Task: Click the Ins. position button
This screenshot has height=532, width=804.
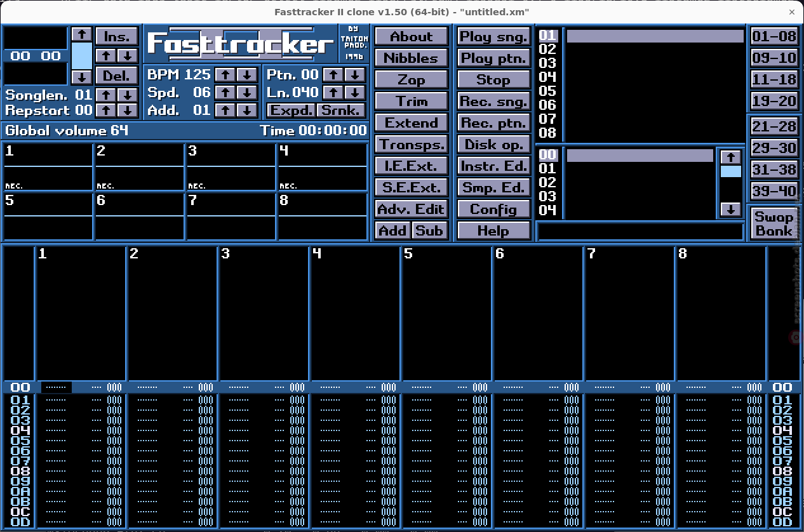Action: coord(117,36)
